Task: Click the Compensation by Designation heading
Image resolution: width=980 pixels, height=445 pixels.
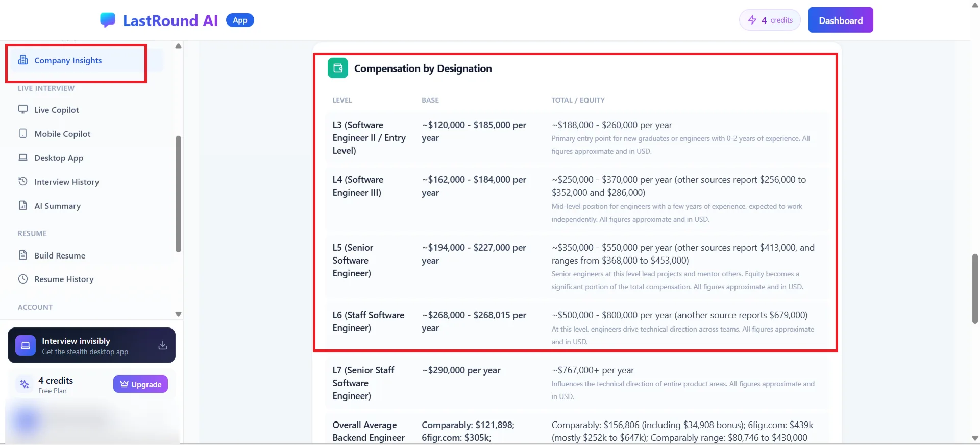Action: pos(423,68)
